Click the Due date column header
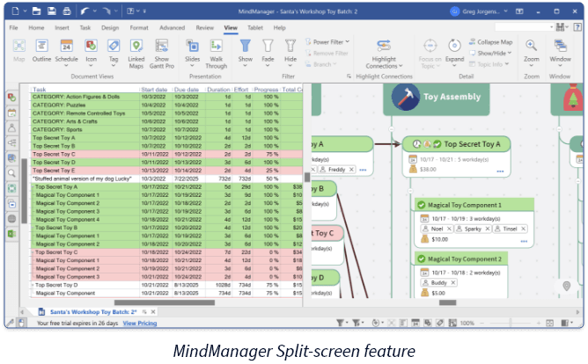The height and width of the screenshot is (364, 588). tap(187, 90)
